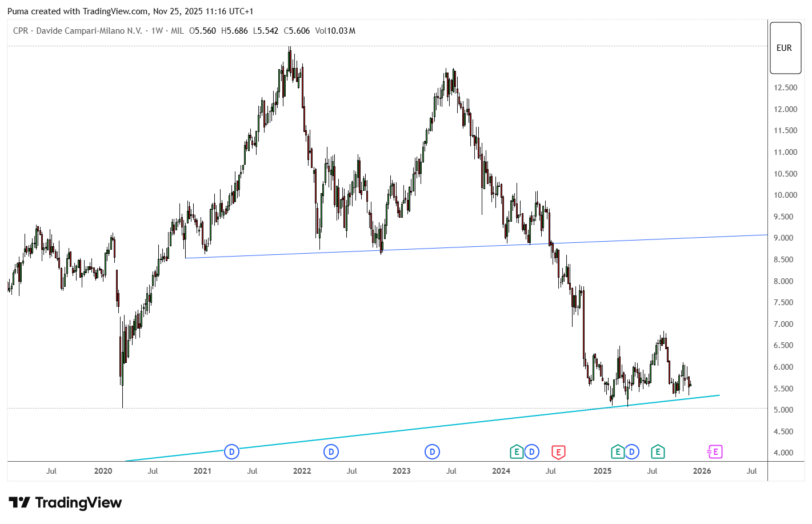Screen dimensions: 812x524
Task: Click the 7.000 price axis label
Action: (x=783, y=324)
